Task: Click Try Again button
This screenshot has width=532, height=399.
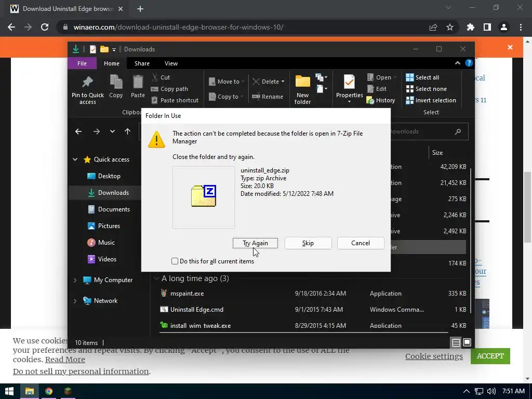Action: click(x=255, y=243)
